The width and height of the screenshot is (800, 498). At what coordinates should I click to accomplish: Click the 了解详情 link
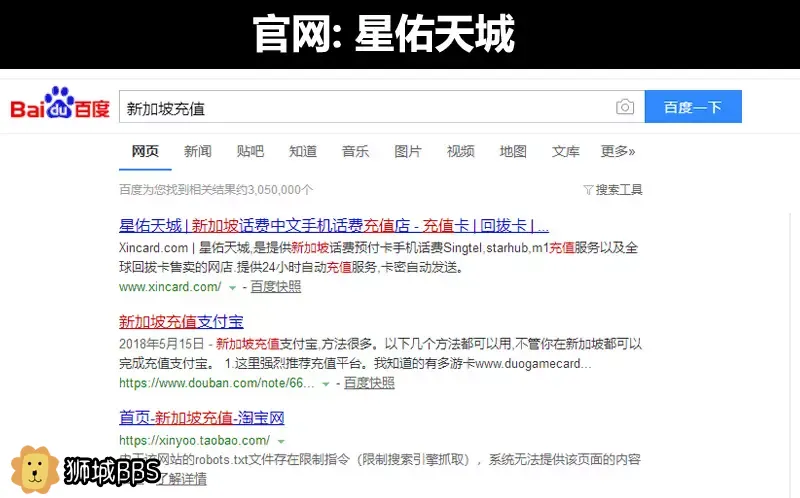(181, 479)
